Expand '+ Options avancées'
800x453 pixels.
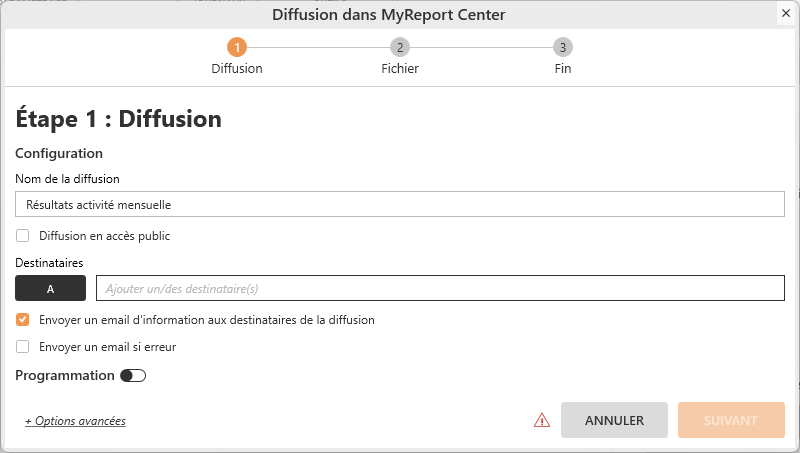point(75,421)
